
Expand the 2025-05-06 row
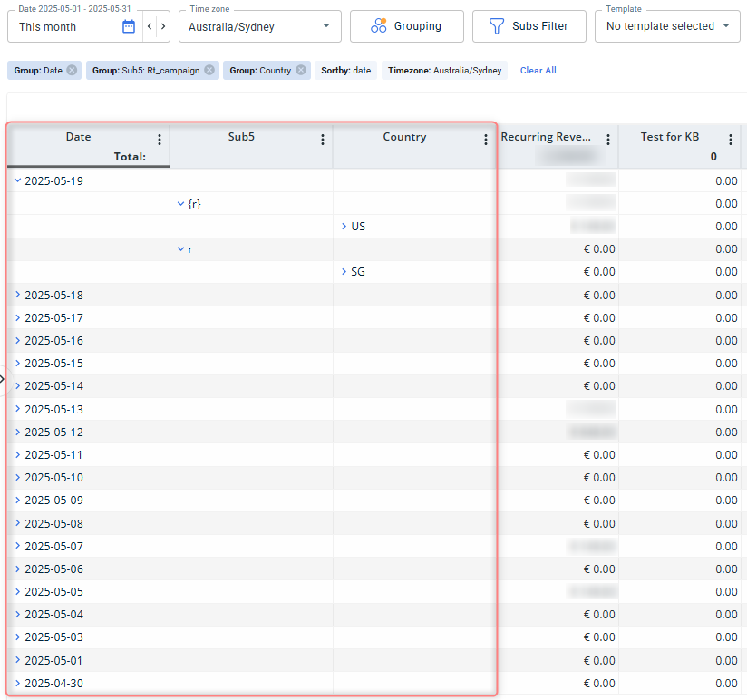[x=17, y=569]
